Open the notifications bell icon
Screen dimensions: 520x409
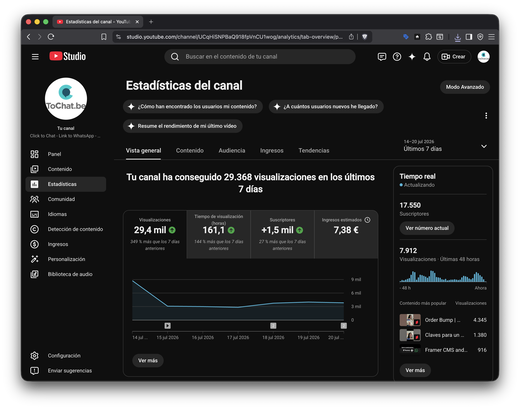[x=427, y=57]
